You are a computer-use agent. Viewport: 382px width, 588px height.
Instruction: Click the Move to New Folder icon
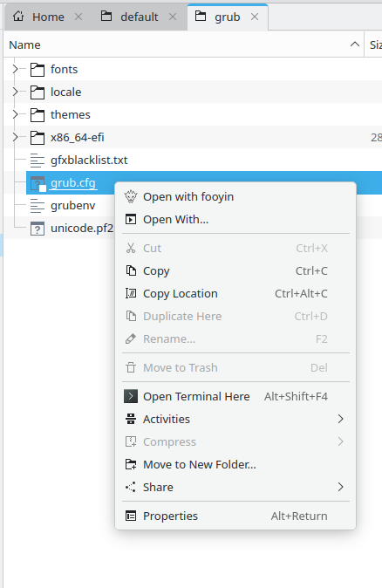(x=131, y=464)
